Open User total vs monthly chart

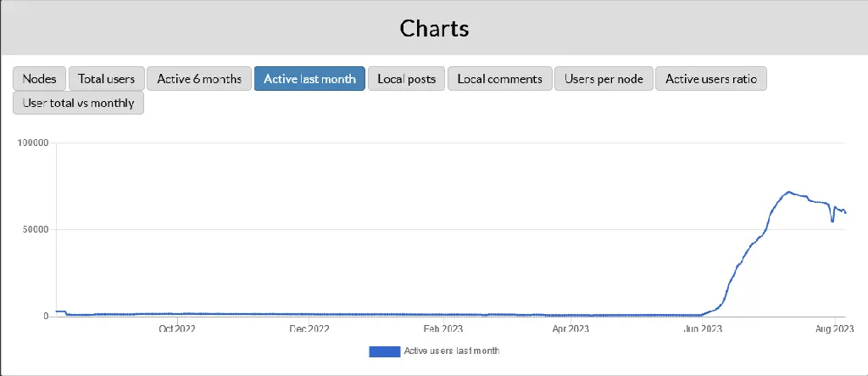[79, 104]
